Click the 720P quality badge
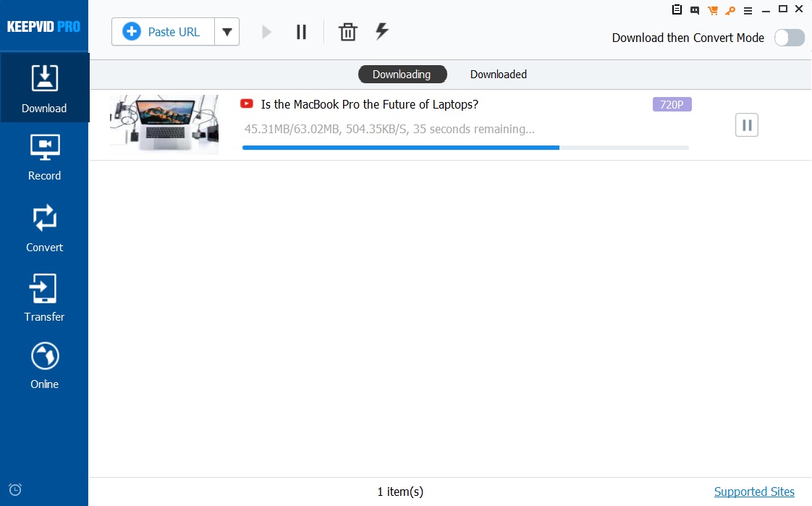 pyautogui.click(x=672, y=104)
